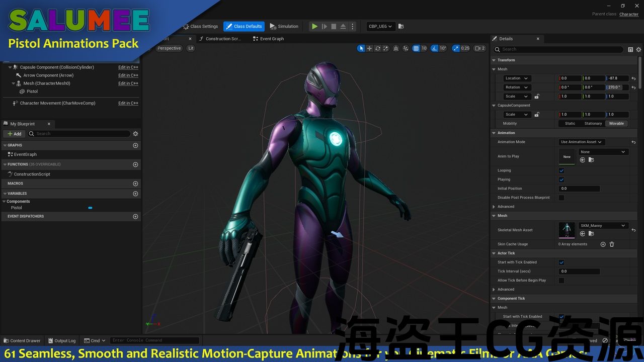
Task: Uncheck the Looping checkbox
Action: tap(561, 170)
